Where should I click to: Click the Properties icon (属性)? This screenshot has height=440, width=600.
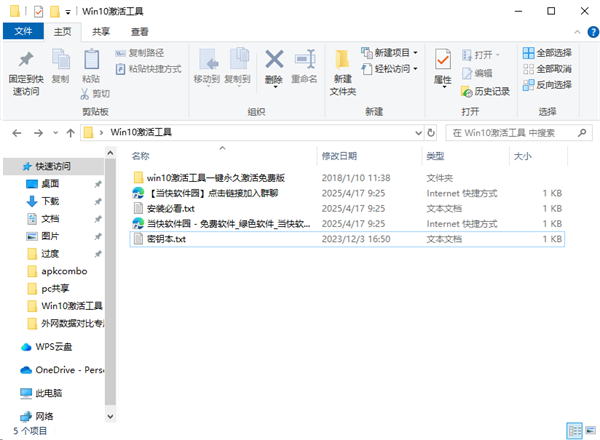click(443, 59)
